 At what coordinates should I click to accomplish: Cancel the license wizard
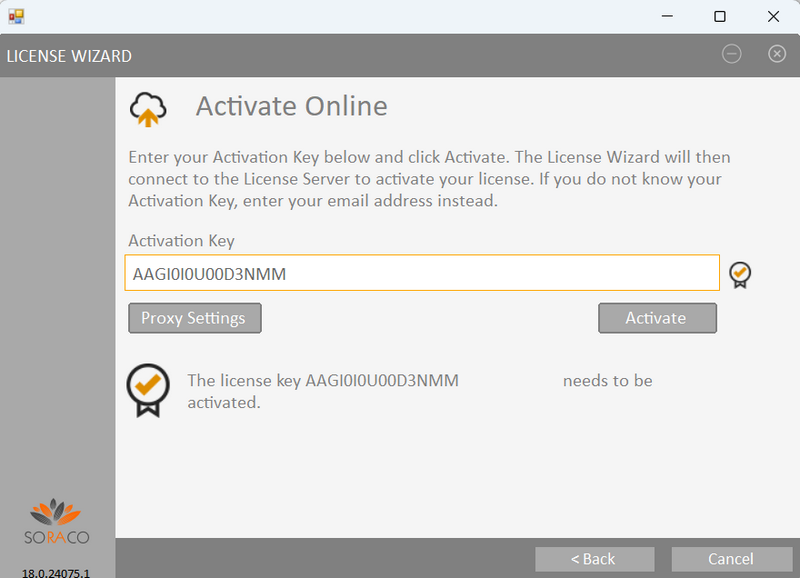(731, 559)
